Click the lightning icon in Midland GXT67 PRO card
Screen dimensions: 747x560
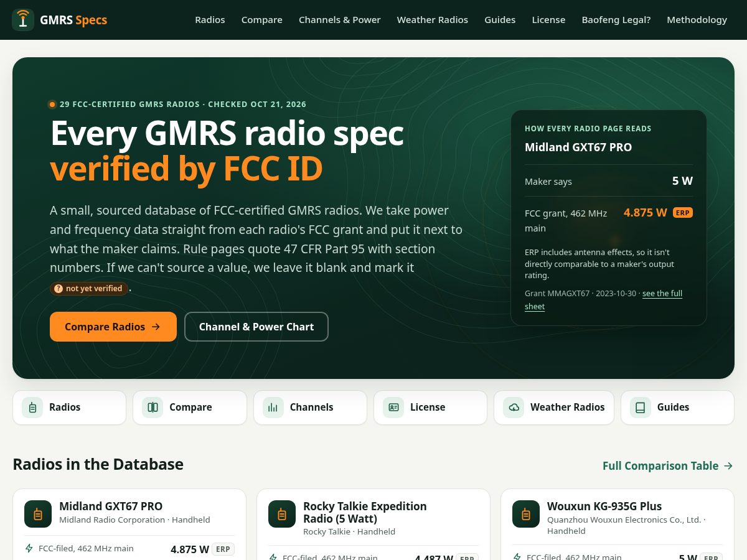pyautogui.click(x=29, y=548)
